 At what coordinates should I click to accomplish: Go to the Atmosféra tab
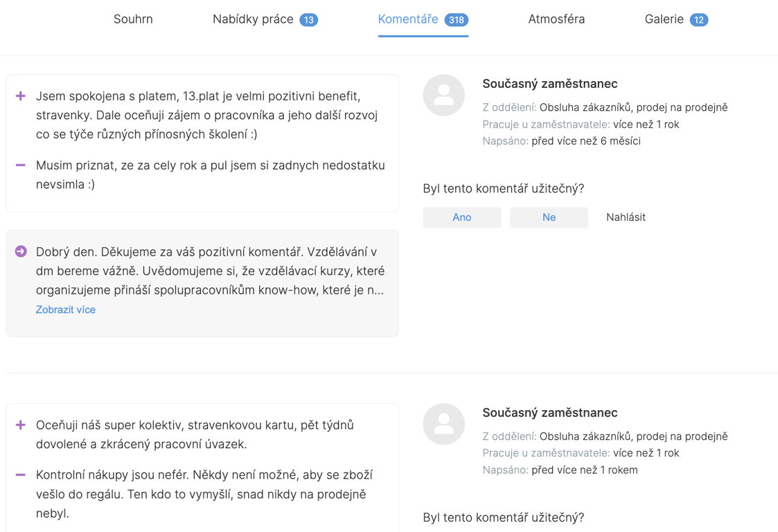(x=556, y=19)
